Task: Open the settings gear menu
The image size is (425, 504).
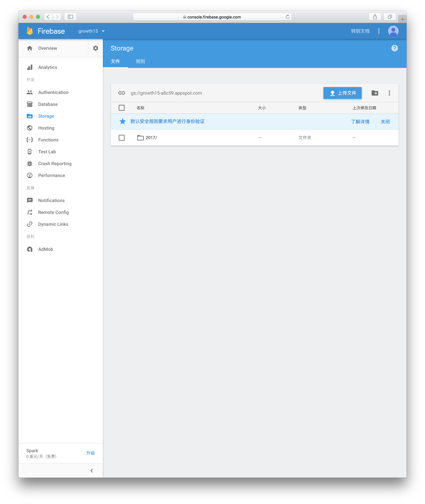Action: pyautogui.click(x=95, y=48)
